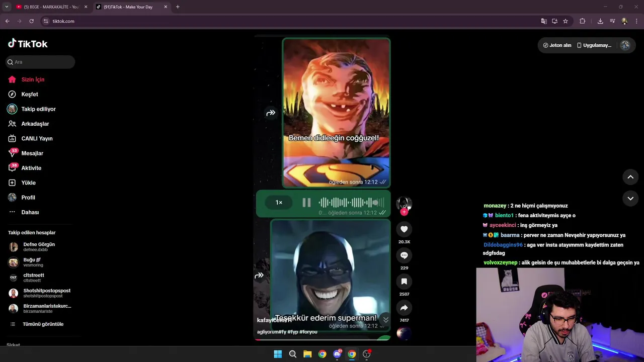
Task: Go to next video with down arrow
Action: pyautogui.click(x=630, y=199)
